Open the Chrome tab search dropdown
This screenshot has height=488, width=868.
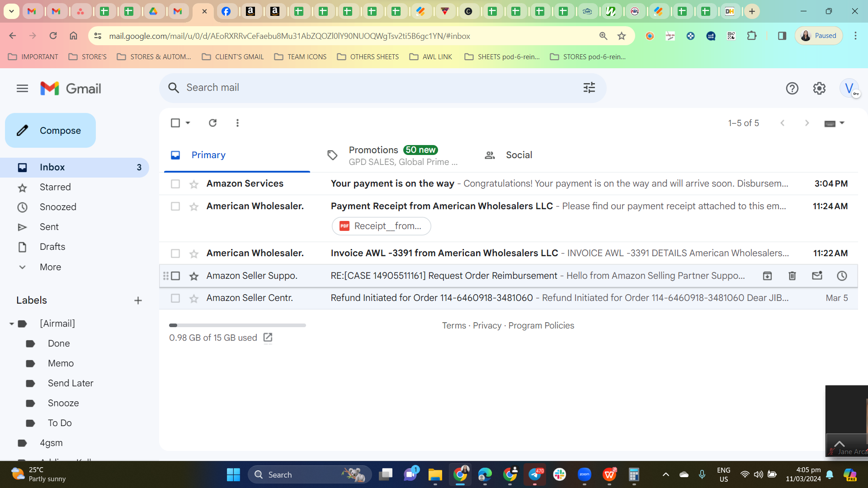click(x=11, y=11)
